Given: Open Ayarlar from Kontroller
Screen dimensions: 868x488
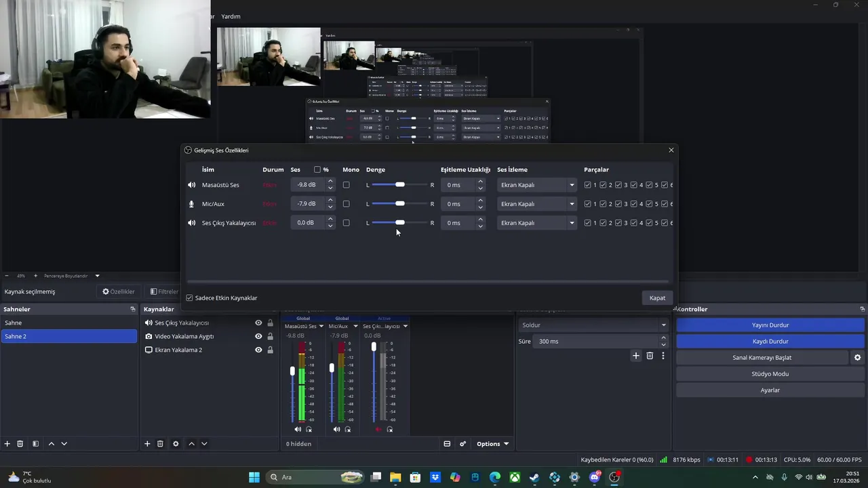Looking at the screenshot, I should pyautogui.click(x=770, y=390).
